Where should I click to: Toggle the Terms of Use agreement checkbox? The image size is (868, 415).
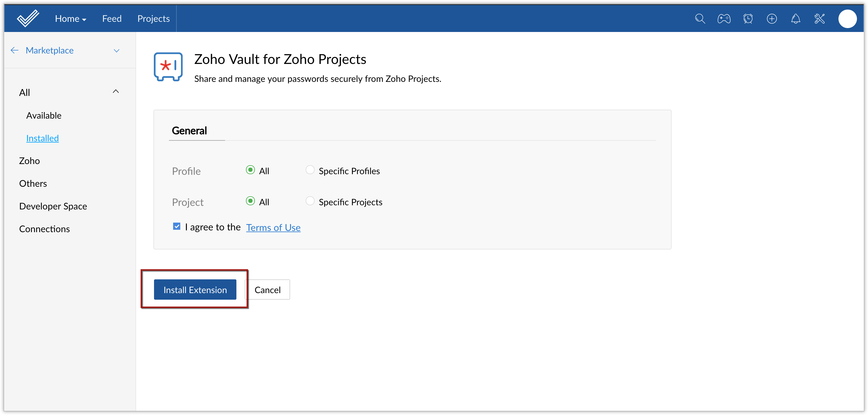(x=177, y=226)
